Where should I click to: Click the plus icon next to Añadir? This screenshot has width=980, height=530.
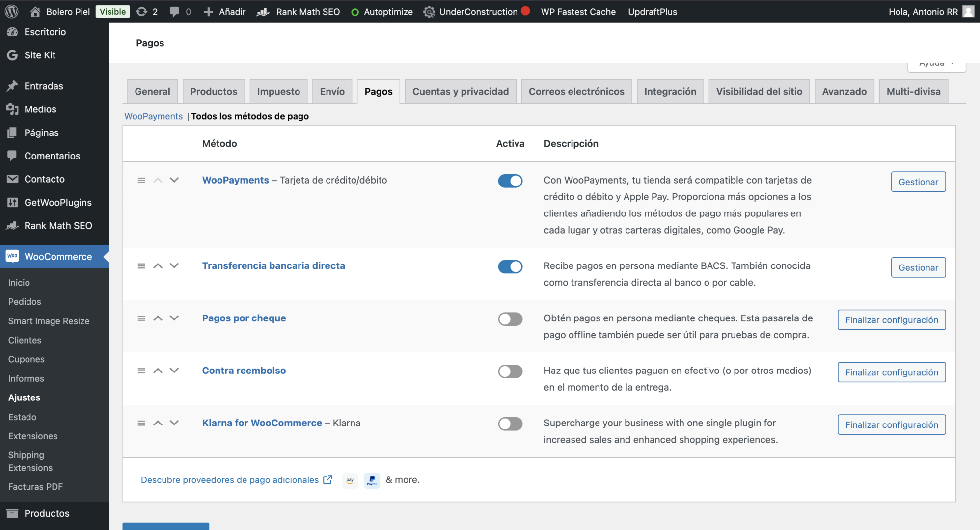point(208,12)
